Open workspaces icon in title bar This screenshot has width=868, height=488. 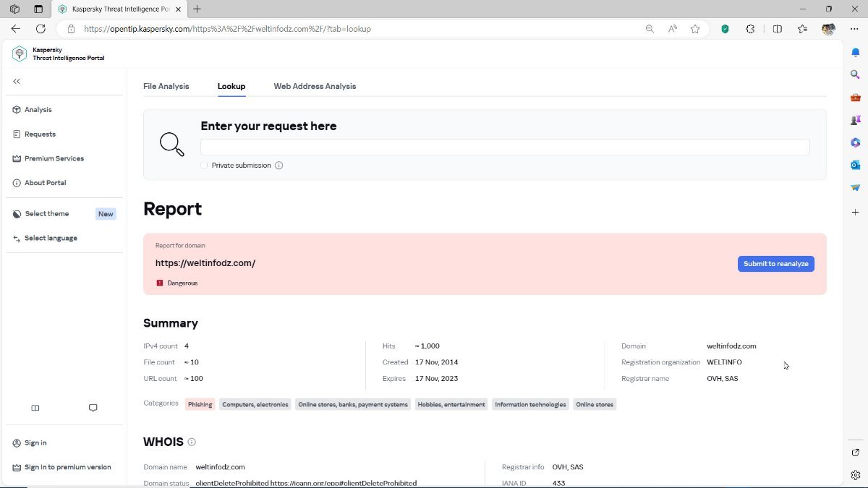(x=14, y=9)
